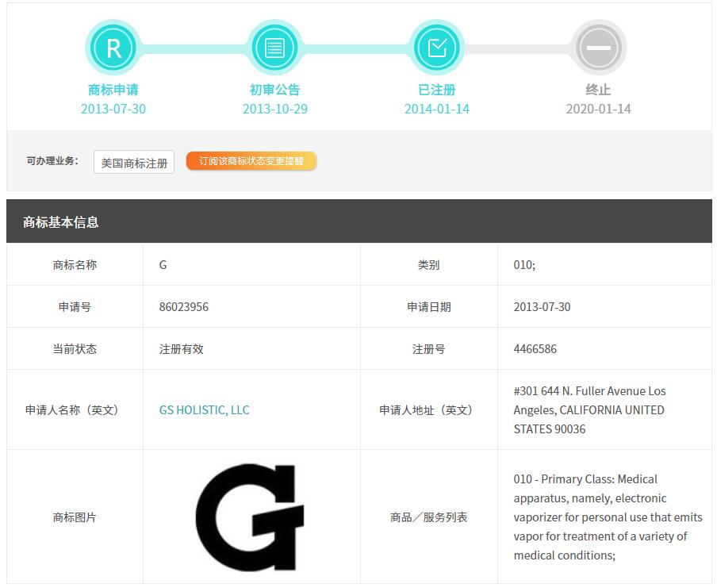This screenshot has width=717, height=588.
Task: Open the GS HOLISTIC, LLC applicant link
Action: 204,410
